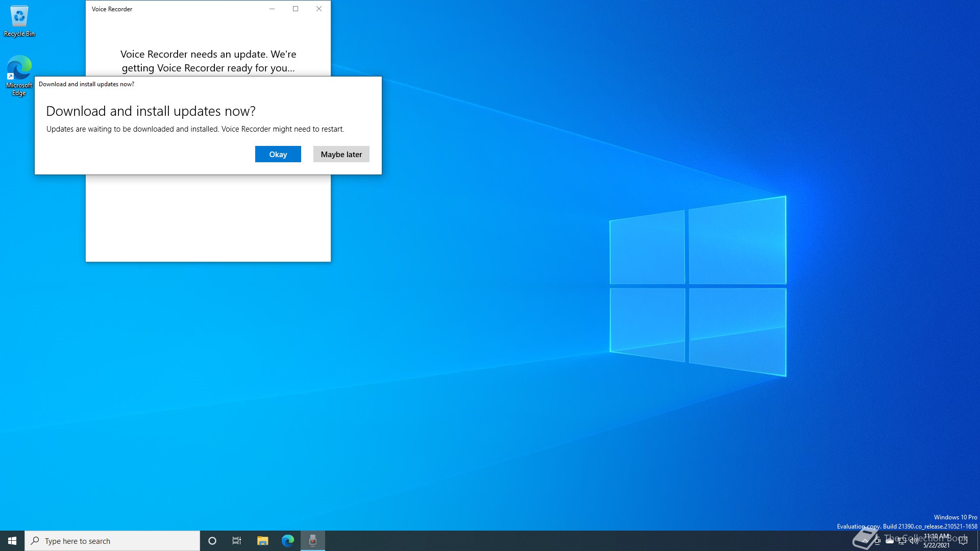Choose Maybe later in update dialog
Screen dimensions: 980x551
click(x=341, y=154)
